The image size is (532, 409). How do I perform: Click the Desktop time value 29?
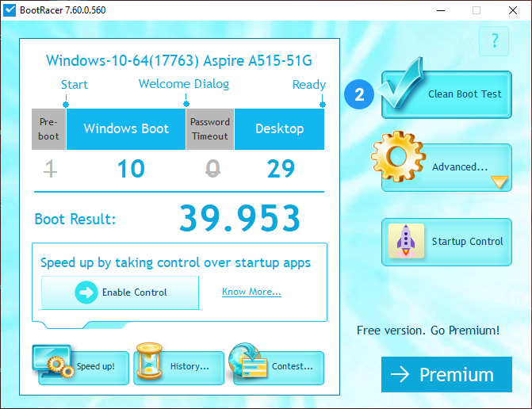tap(281, 169)
